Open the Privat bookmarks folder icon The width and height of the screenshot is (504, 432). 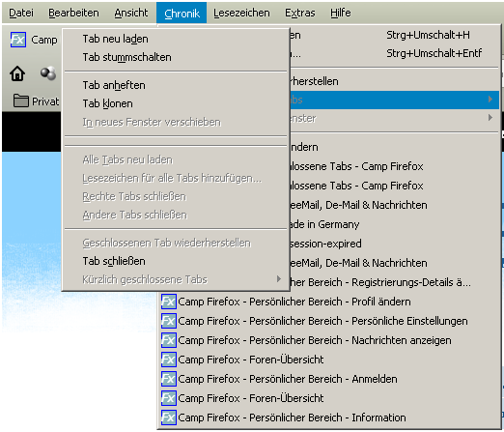pos(21,101)
